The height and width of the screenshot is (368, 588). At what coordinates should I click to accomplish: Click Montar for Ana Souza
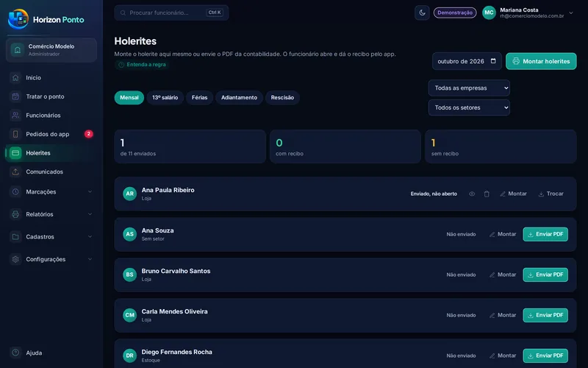click(x=503, y=234)
